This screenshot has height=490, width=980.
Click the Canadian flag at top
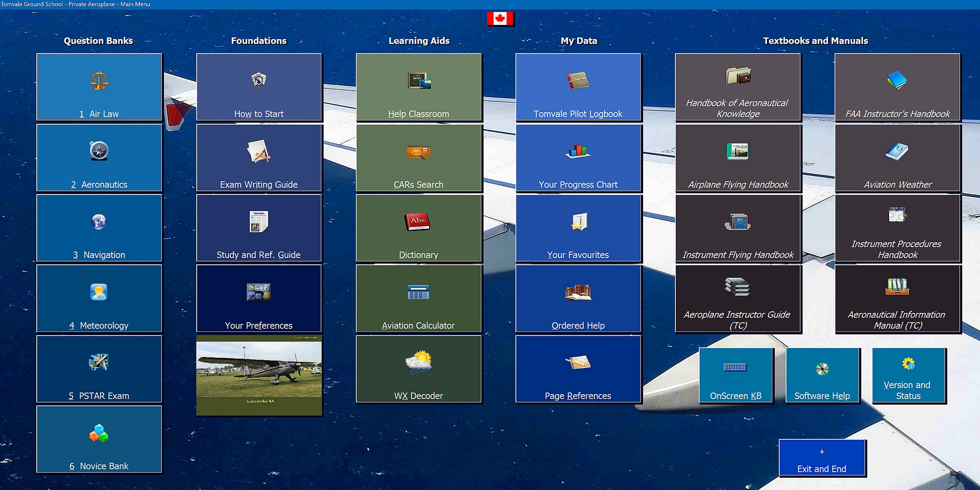point(500,19)
